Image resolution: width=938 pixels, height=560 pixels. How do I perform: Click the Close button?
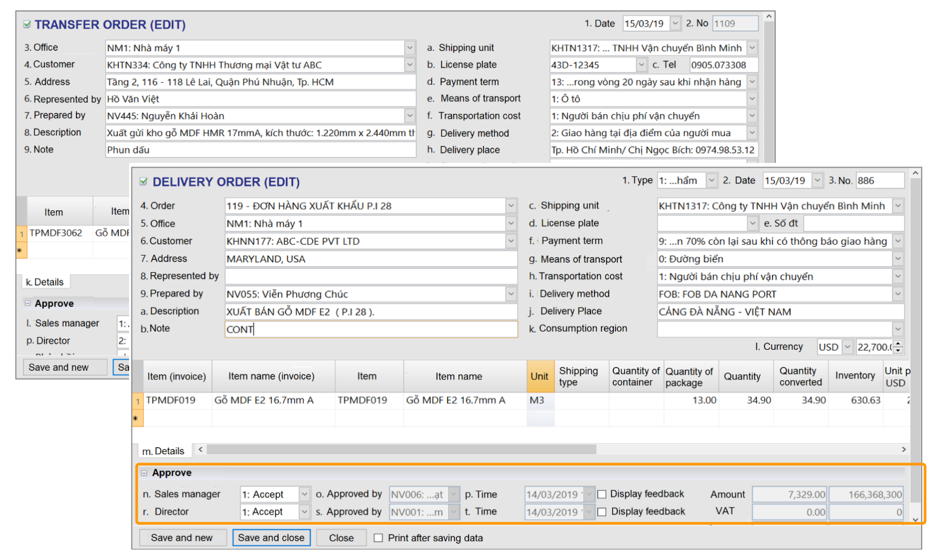click(341, 538)
